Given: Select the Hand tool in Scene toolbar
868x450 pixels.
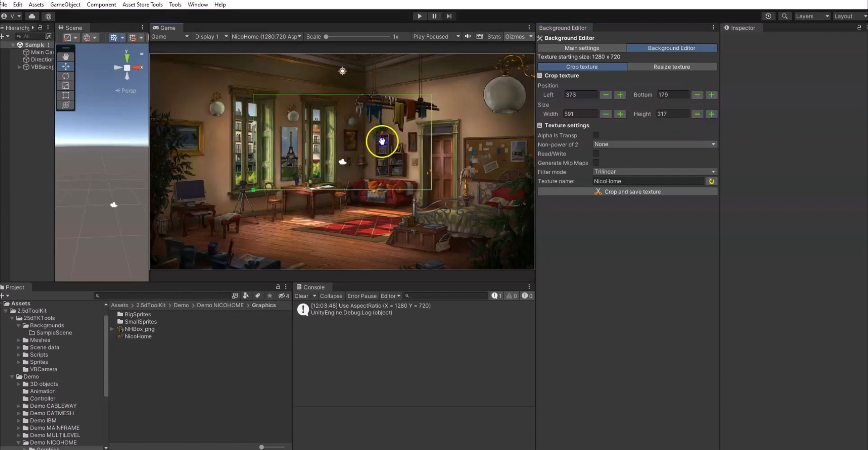Looking at the screenshot, I should pos(66,57).
